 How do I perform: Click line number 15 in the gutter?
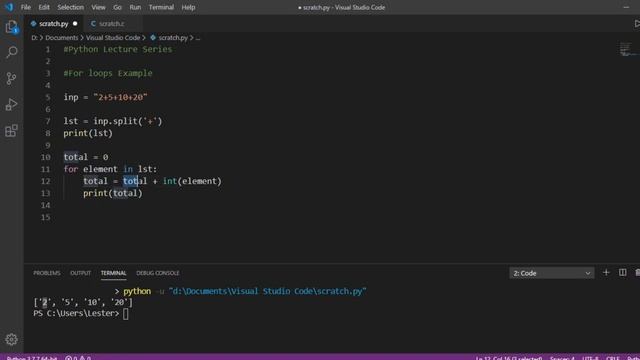click(x=46, y=217)
